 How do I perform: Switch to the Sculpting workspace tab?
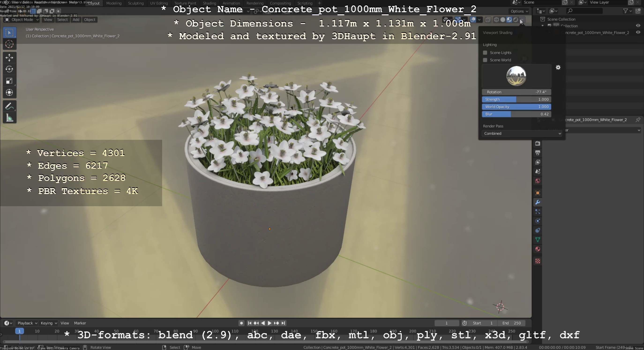[136, 3]
